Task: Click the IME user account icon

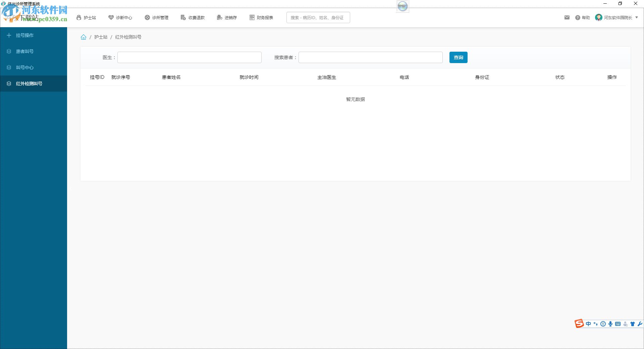Action: (625, 324)
